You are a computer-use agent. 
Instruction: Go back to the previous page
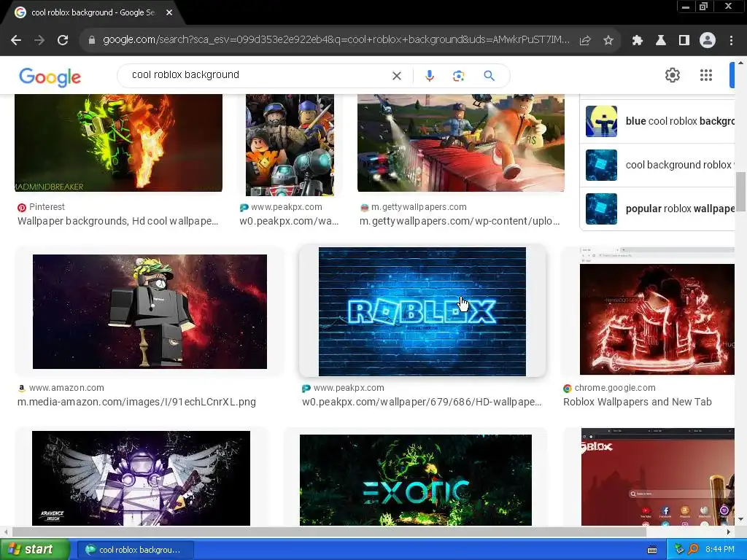pyautogui.click(x=16, y=41)
